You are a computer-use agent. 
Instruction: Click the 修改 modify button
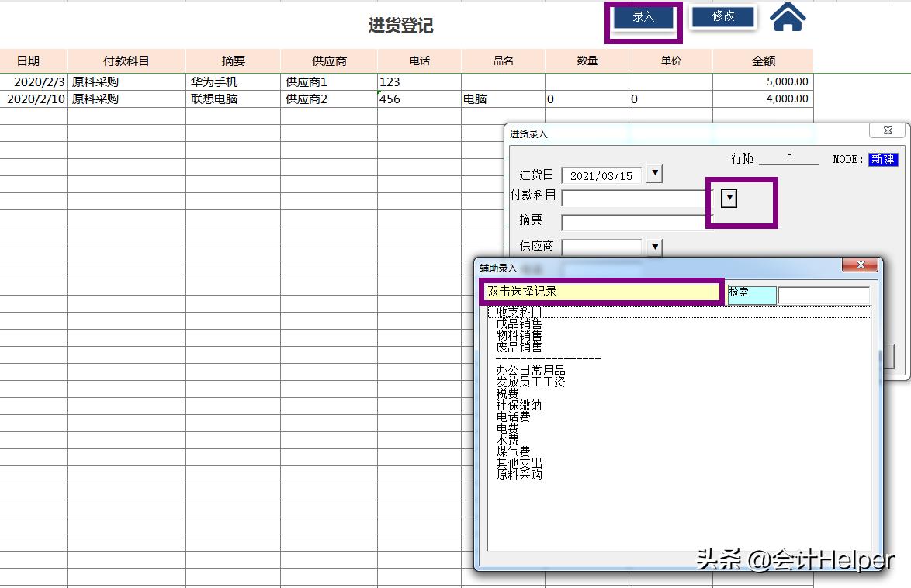(722, 16)
